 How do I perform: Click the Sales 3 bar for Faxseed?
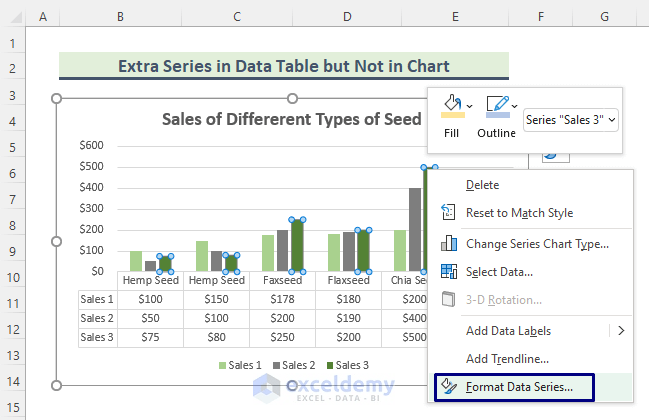point(297,246)
